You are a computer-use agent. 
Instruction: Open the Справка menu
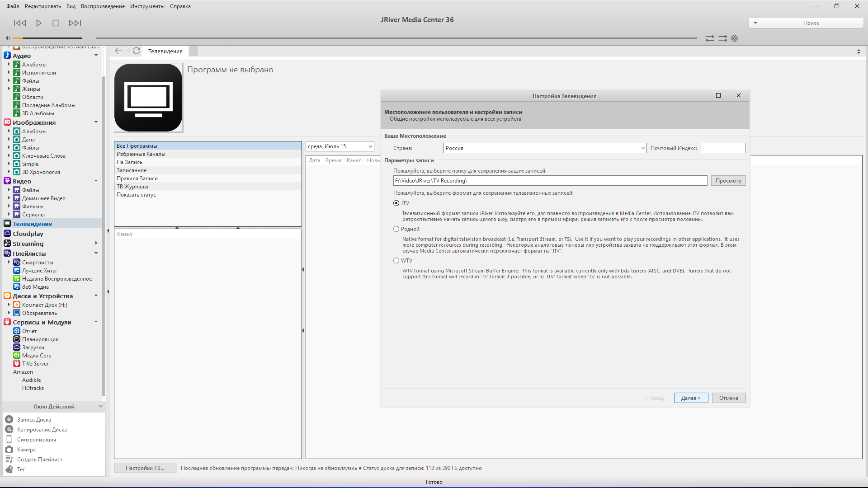click(x=180, y=6)
